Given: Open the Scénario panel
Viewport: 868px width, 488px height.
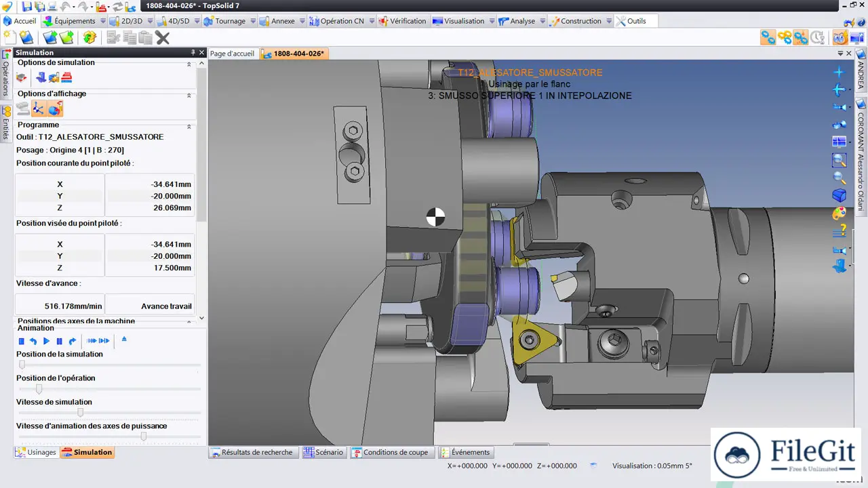Looking at the screenshot, I should [x=323, y=452].
